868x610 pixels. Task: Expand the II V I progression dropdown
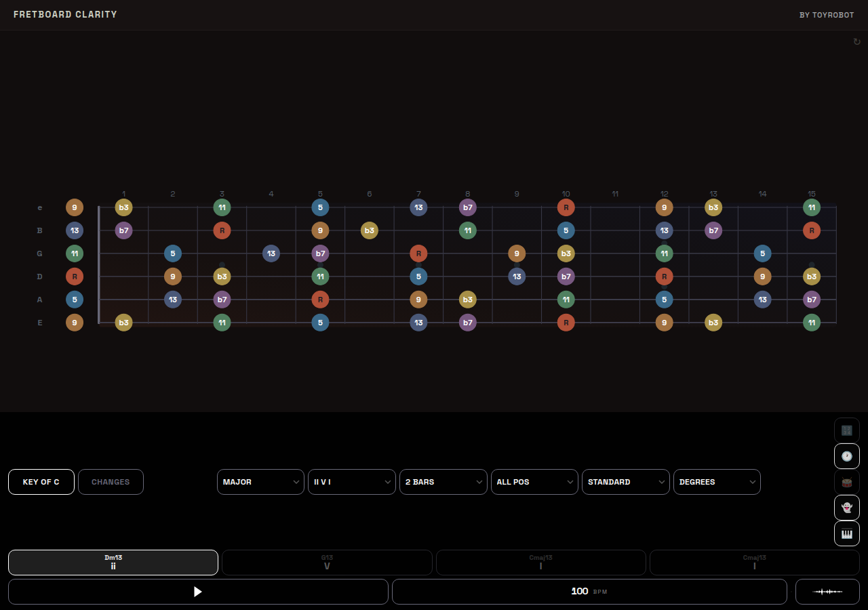[x=351, y=482]
